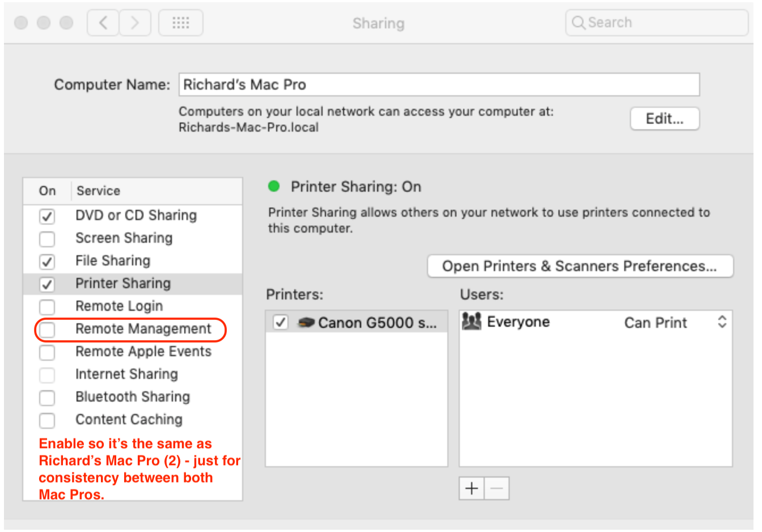Select the Remote Management service label

pos(143,329)
